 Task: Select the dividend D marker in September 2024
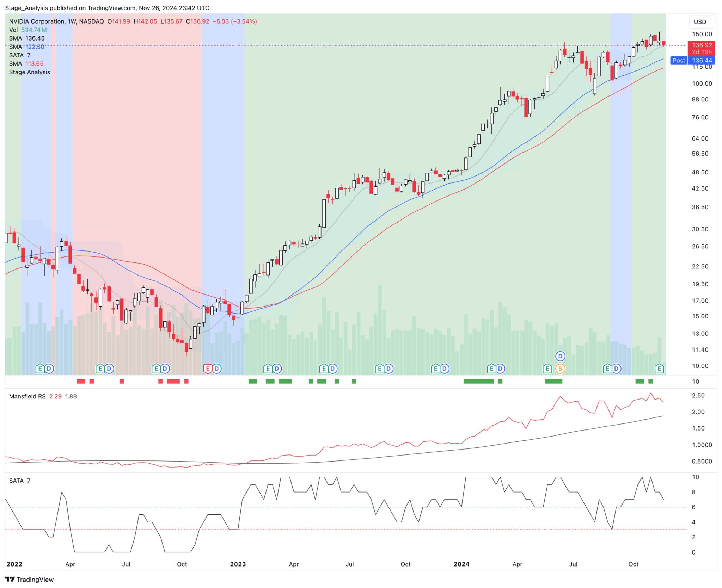[x=617, y=369]
